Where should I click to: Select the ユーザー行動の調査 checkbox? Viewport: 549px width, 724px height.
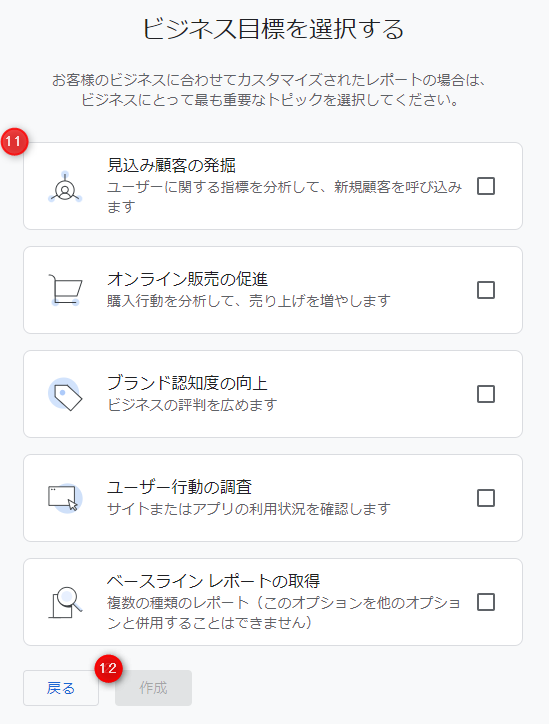(x=486, y=498)
